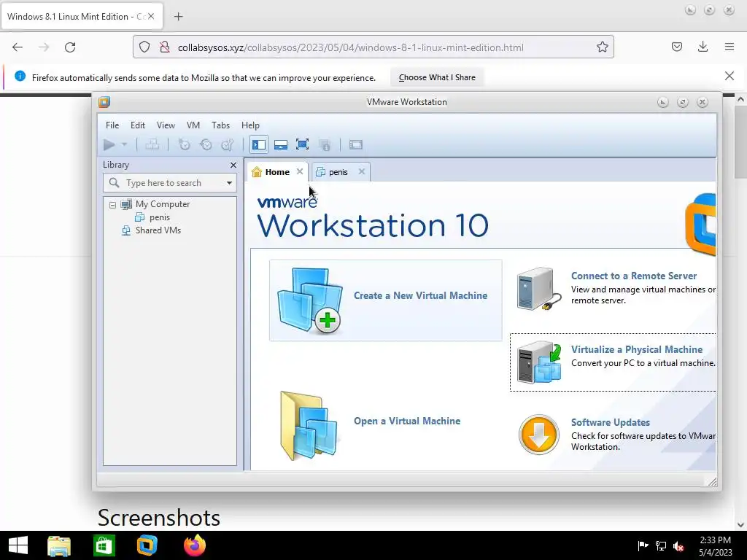Open the power options dropdown arrow beside play

pos(124,144)
